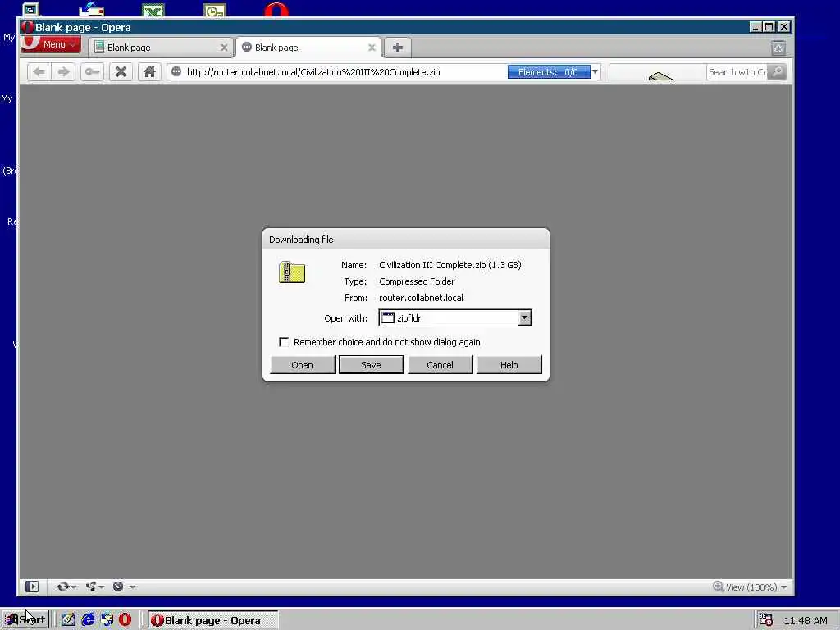Click the monitor desktop icon at top left
The width and height of the screenshot is (840, 630).
click(x=30, y=9)
